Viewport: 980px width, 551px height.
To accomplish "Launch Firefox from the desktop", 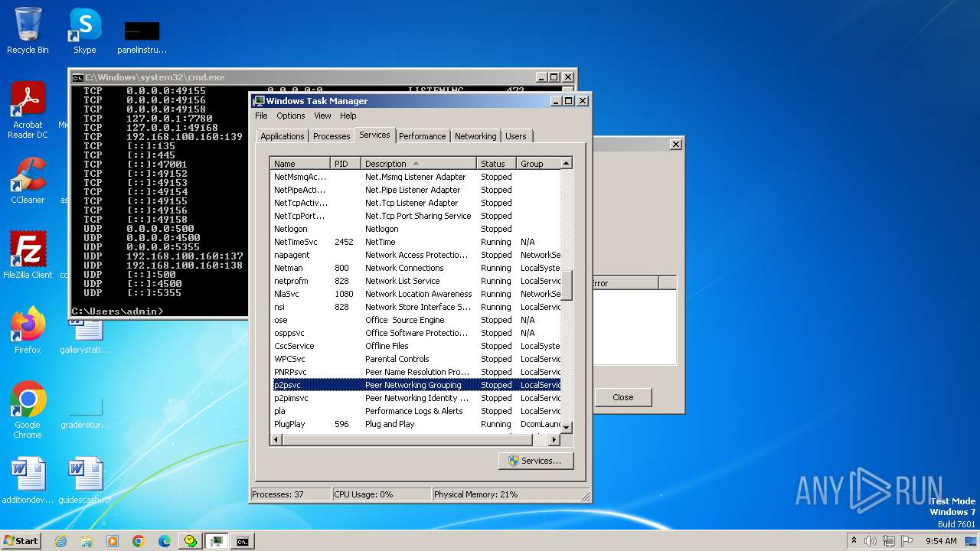I will tap(28, 330).
